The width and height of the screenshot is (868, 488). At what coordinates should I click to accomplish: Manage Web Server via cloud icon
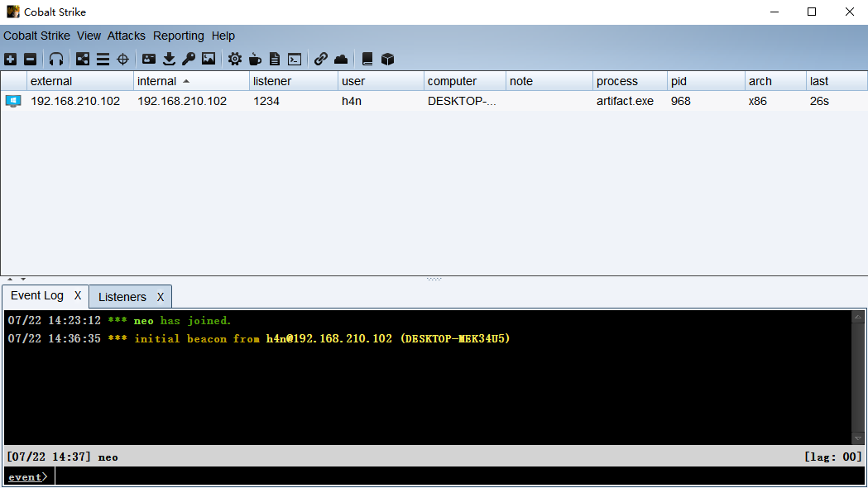coord(341,60)
